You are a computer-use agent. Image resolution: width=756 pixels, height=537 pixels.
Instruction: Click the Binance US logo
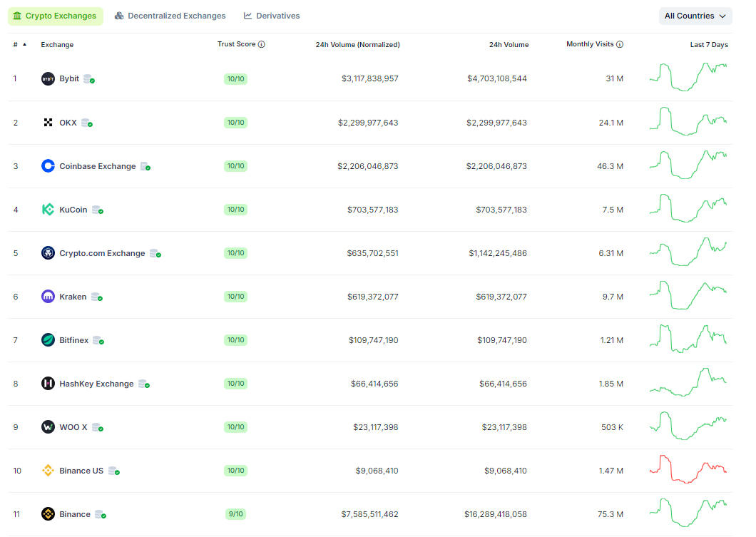(48, 471)
